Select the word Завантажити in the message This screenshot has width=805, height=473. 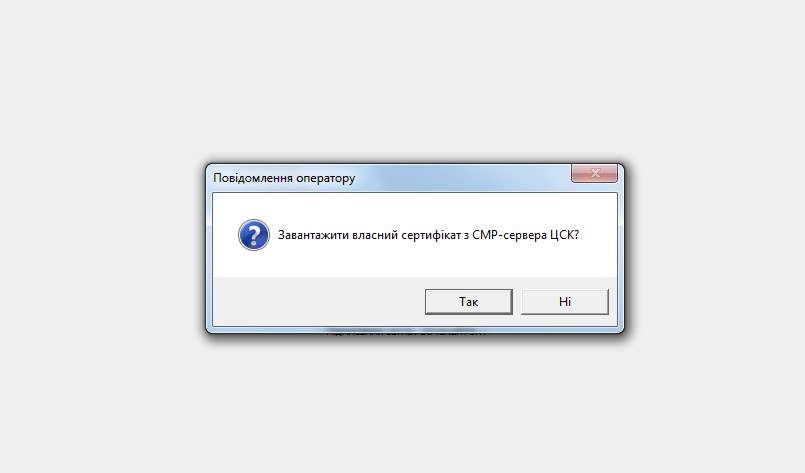pos(313,235)
